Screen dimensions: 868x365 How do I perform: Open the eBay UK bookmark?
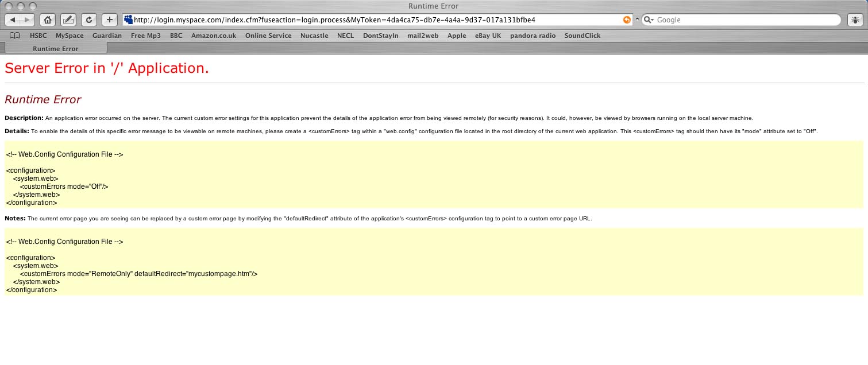pyautogui.click(x=488, y=36)
